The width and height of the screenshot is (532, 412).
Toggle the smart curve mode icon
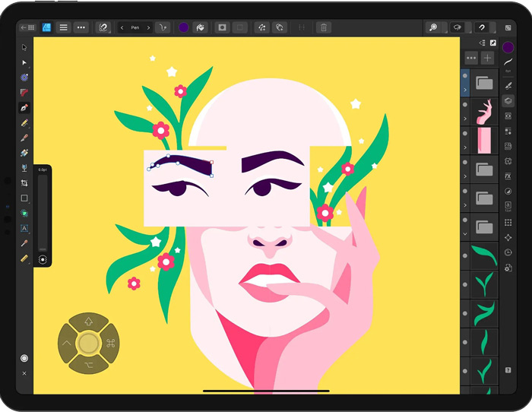(163, 27)
